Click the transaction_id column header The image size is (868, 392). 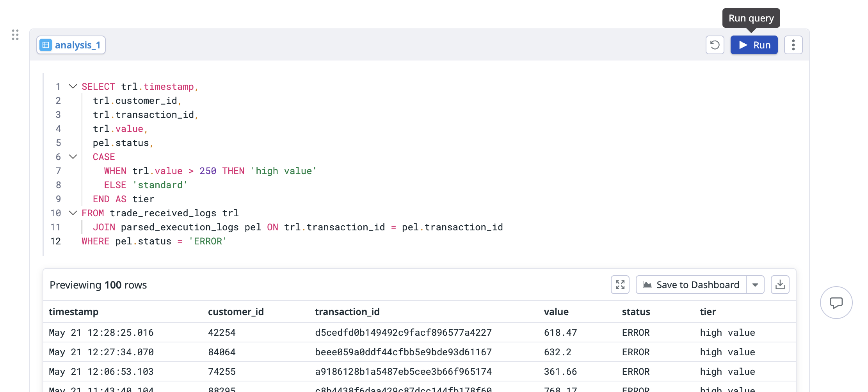pos(347,312)
